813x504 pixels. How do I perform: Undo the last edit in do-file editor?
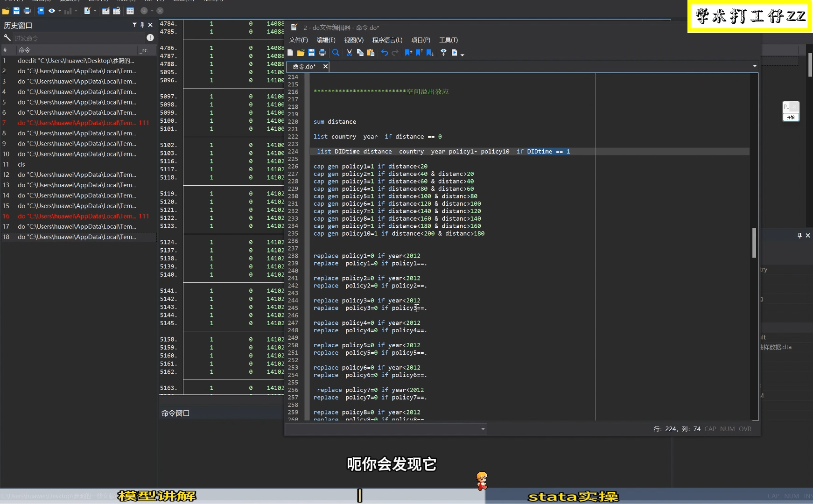(x=385, y=53)
